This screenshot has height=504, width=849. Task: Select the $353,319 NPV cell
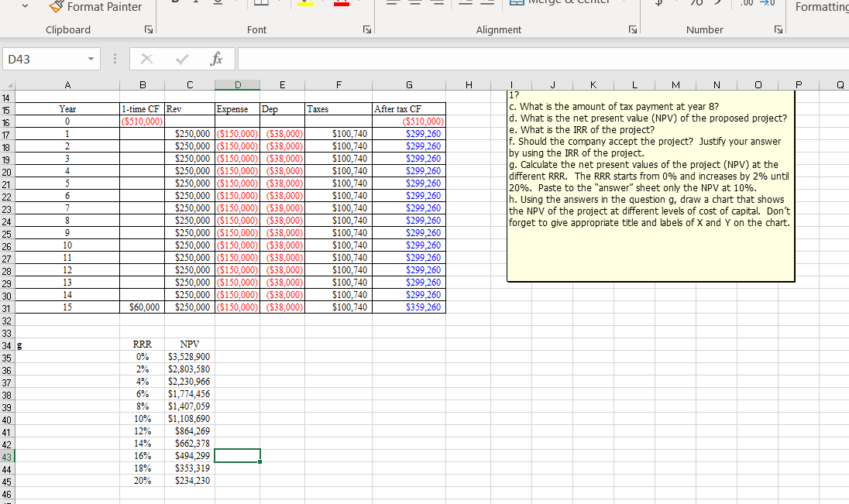tap(190, 468)
